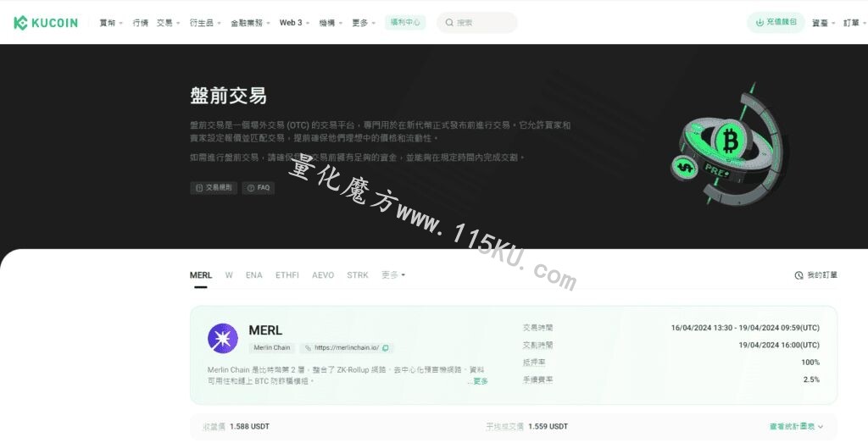Switch to the STRK tab
The image size is (868, 443).
coord(358,275)
